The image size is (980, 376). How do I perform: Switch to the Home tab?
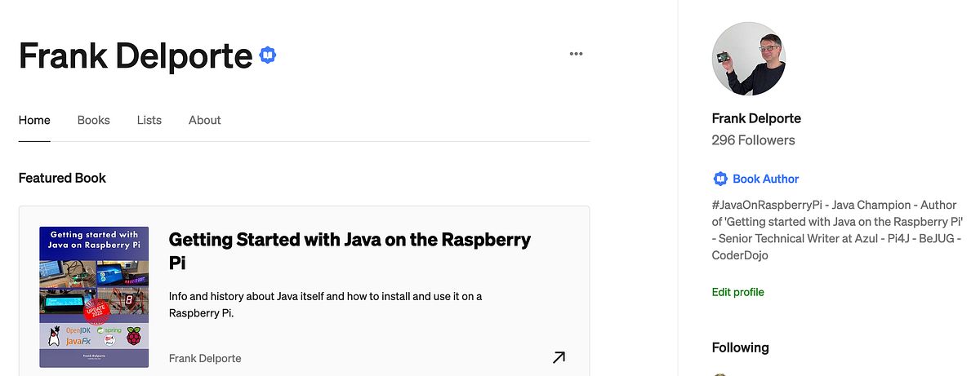click(34, 120)
